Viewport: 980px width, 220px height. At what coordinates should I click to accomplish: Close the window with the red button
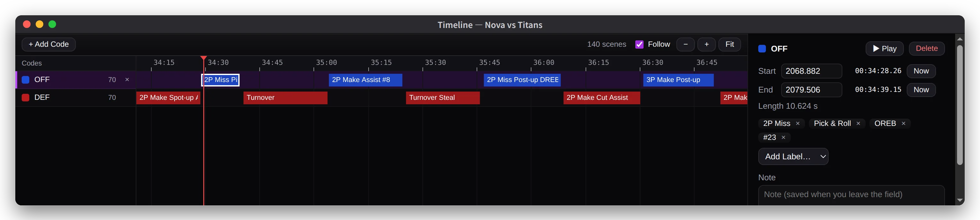coord(27,24)
